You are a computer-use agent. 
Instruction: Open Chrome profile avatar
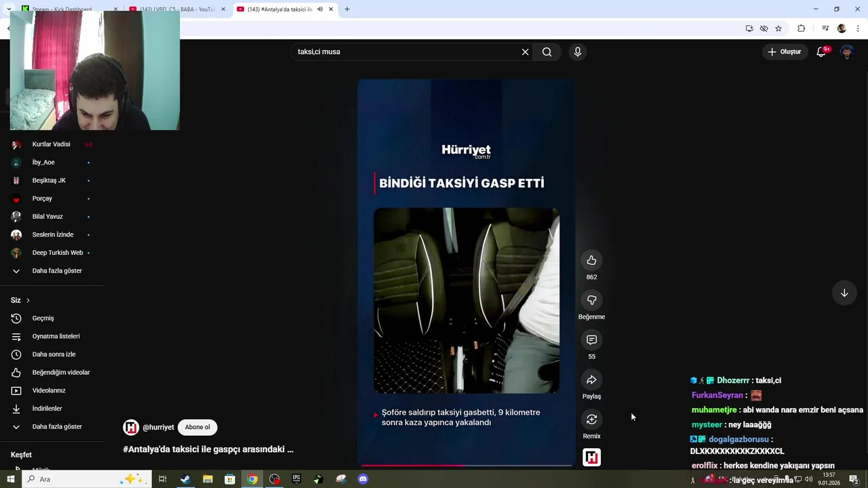pos(842,28)
